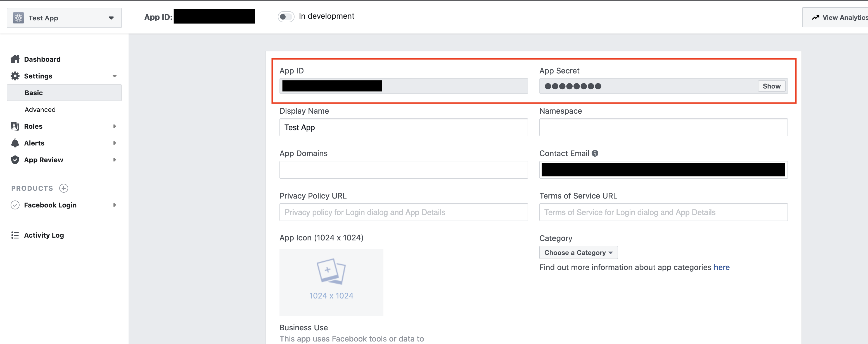Show the App Secret
This screenshot has width=868, height=344.
pos(771,86)
